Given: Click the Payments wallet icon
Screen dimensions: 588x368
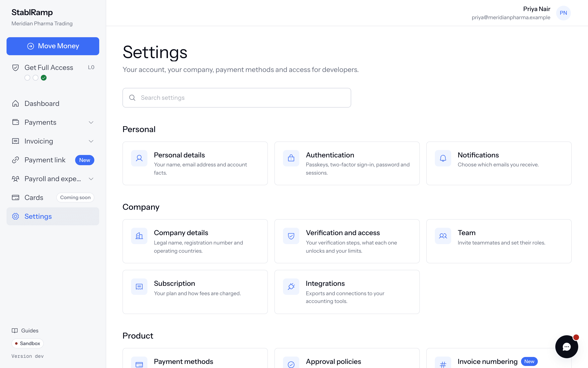Looking at the screenshot, I should point(16,122).
